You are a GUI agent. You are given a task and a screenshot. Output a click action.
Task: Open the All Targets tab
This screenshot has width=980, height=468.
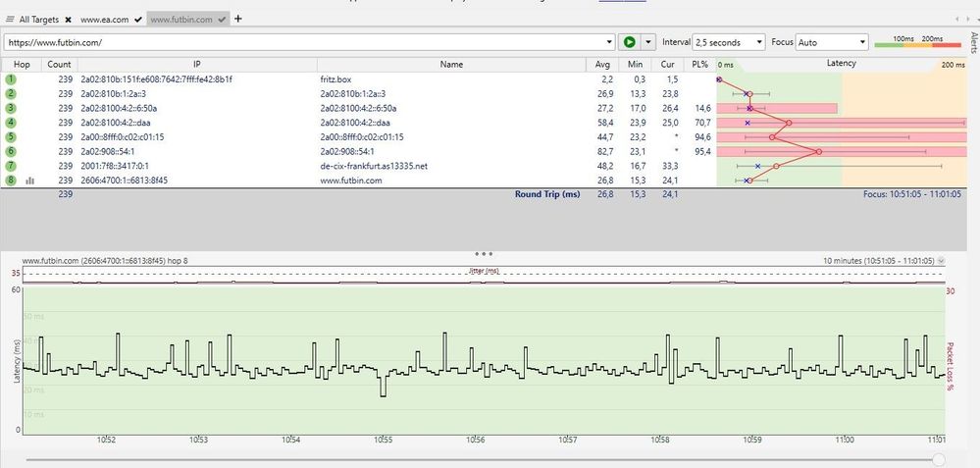pyautogui.click(x=39, y=20)
